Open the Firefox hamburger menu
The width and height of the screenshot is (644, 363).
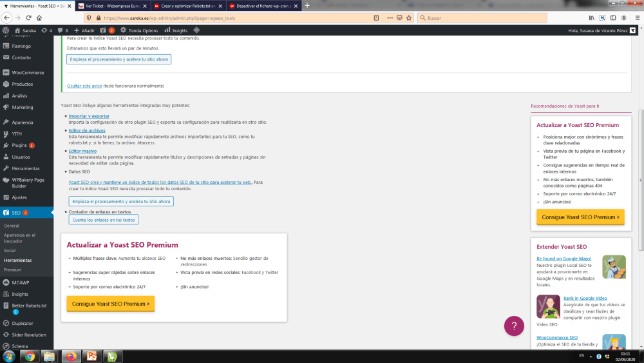(x=637, y=18)
